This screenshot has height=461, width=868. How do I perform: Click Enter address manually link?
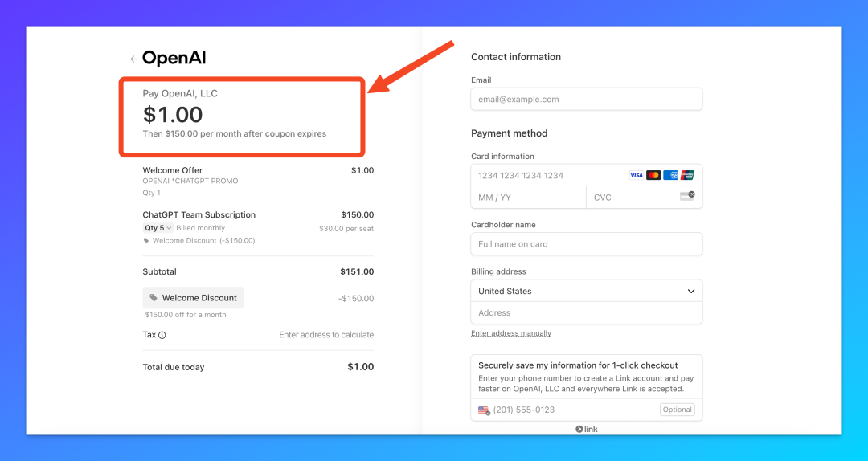(x=511, y=333)
